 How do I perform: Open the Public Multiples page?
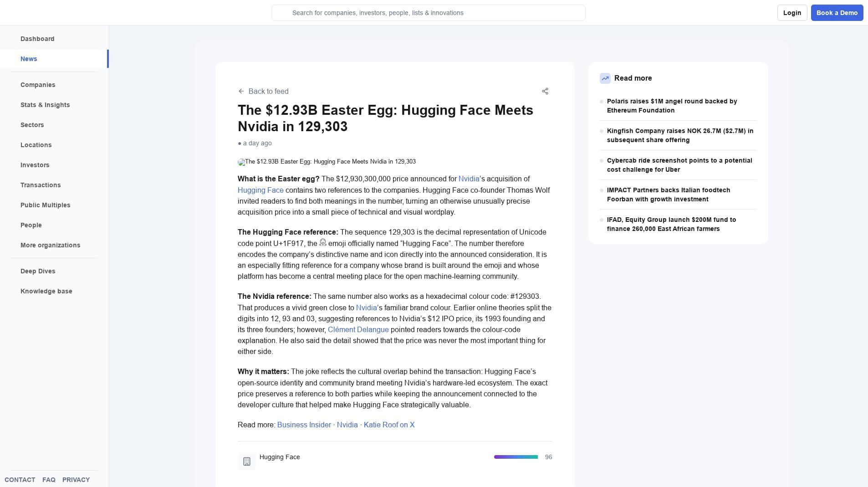[x=46, y=205]
